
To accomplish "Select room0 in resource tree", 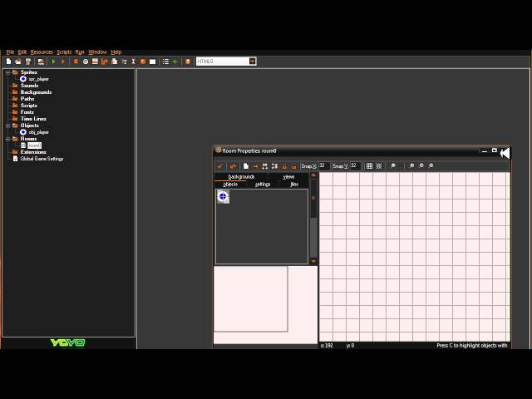I will [x=34, y=145].
